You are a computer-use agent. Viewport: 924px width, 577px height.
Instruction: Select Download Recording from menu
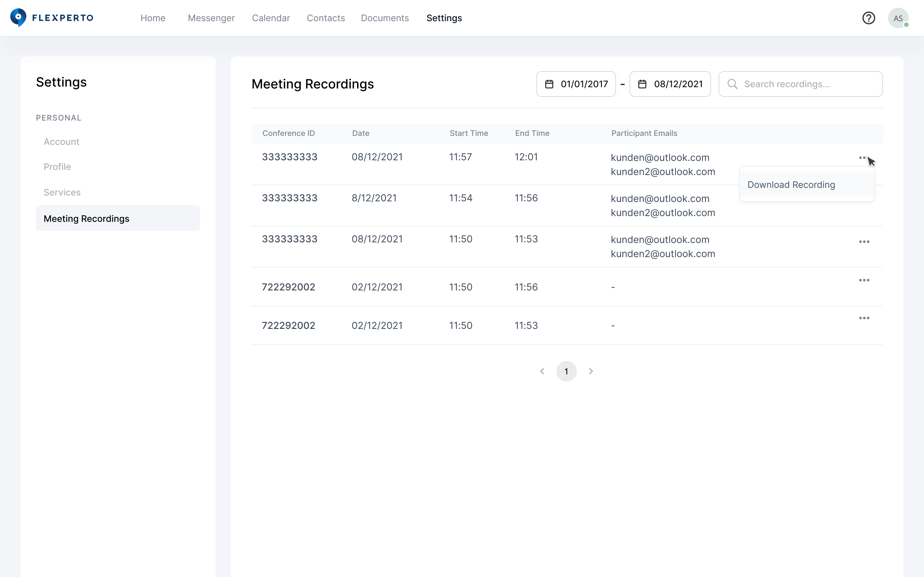(791, 185)
